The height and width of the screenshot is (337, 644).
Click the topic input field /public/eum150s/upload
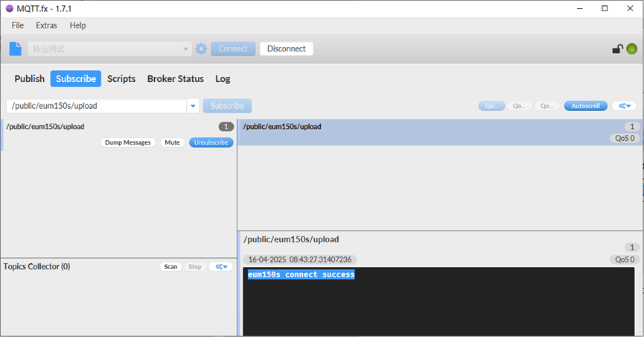point(97,106)
